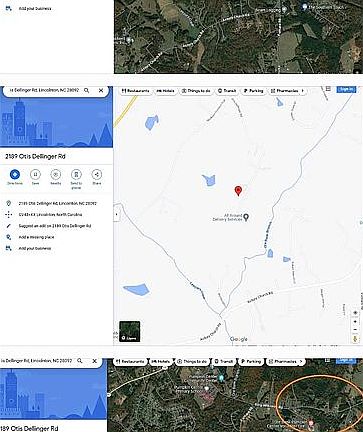This screenshot has width=363, height=432.
Task: Click Street View pegman on middle map
Action: tap(355, 338)
